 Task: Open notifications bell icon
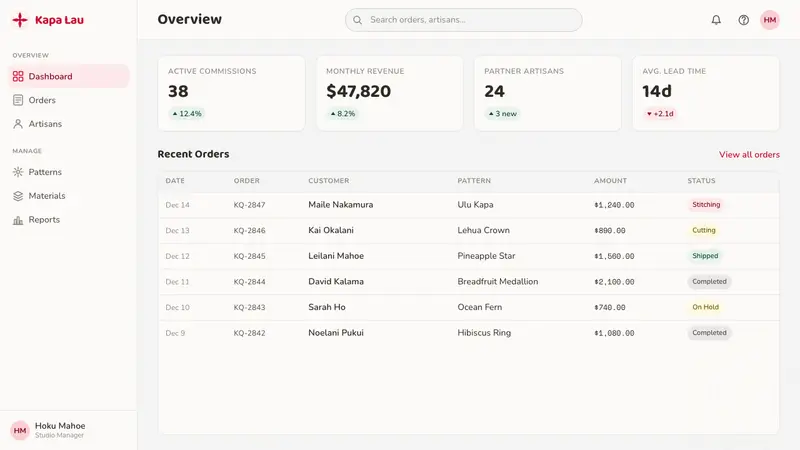716,20
